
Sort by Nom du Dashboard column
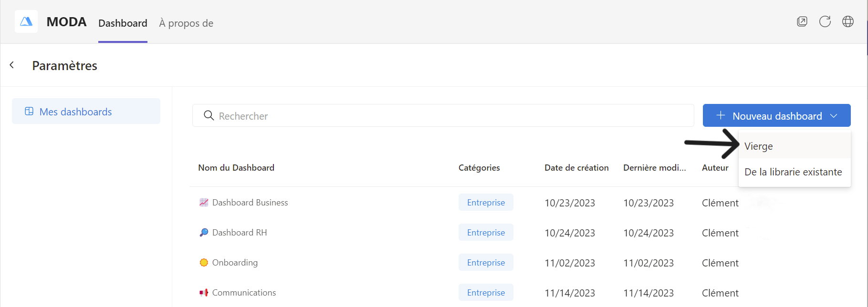pos(236,167)
